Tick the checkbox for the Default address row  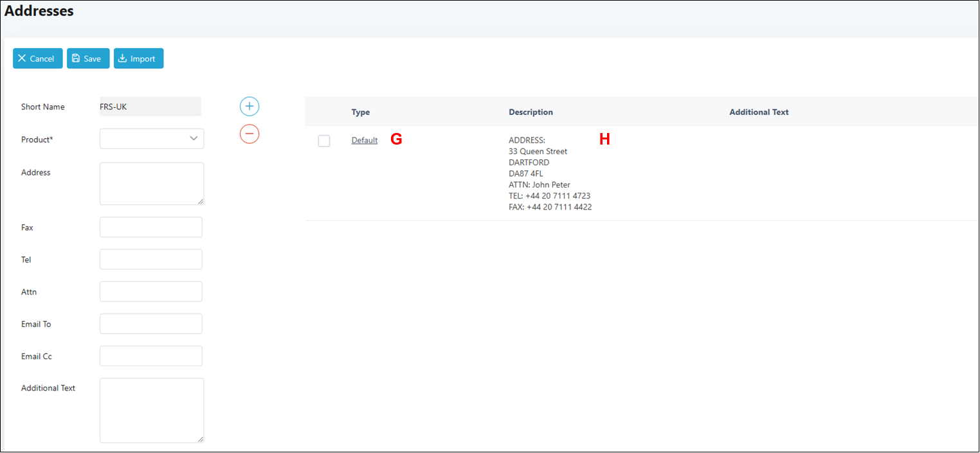pos(324,141)
